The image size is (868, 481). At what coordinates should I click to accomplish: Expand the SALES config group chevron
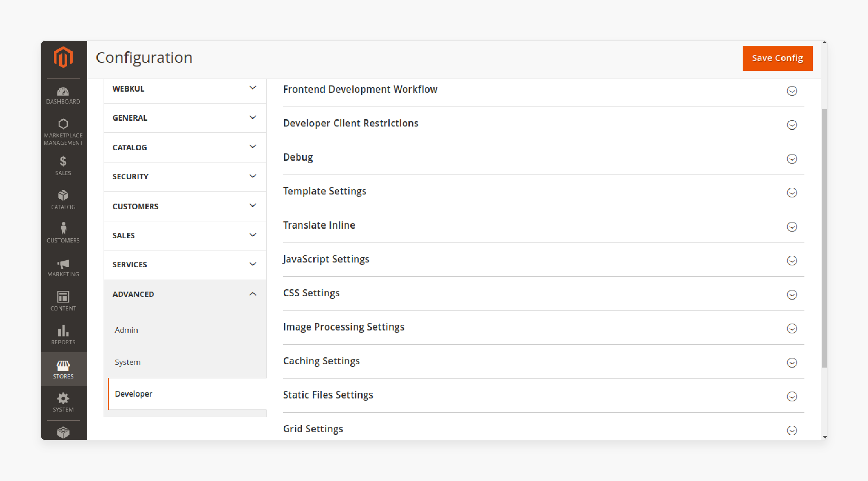pos(253,235)
